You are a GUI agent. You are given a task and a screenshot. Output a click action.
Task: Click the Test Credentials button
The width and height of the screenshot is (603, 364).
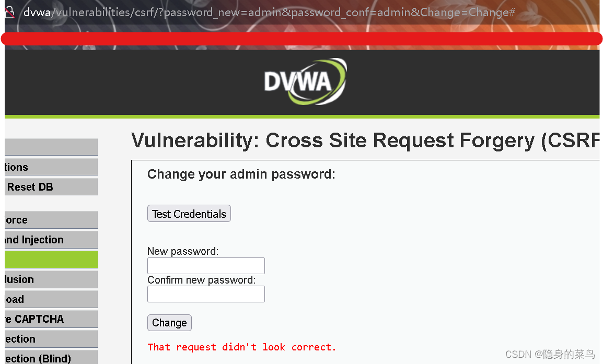point(189,214)
